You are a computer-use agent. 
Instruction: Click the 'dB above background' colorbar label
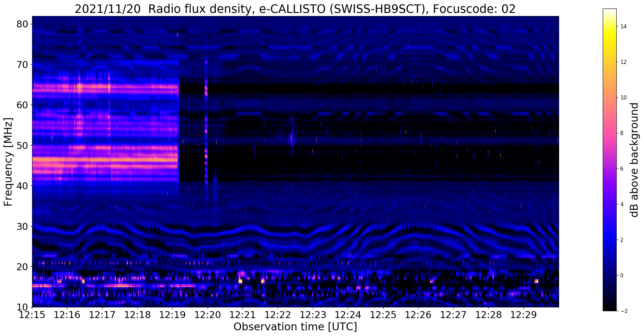[635, 160]
